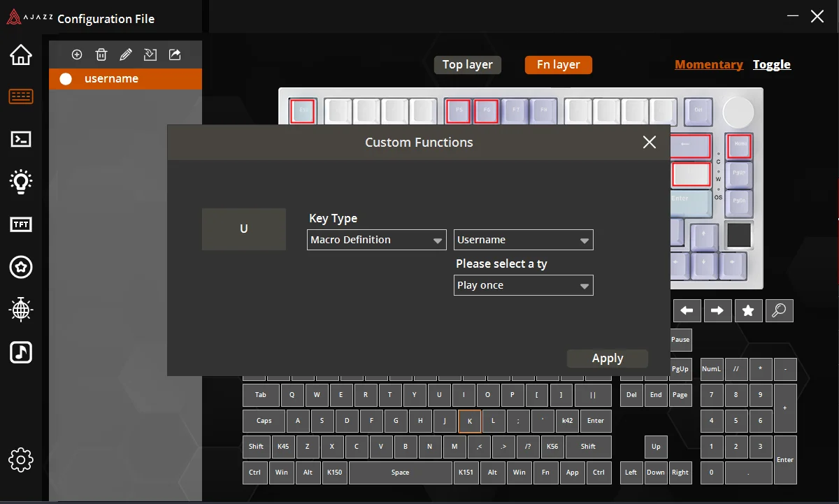Screen dimensions: 839x504
Task: Click the Esc key on keyboard image
Action: click(x=303, y=110)
